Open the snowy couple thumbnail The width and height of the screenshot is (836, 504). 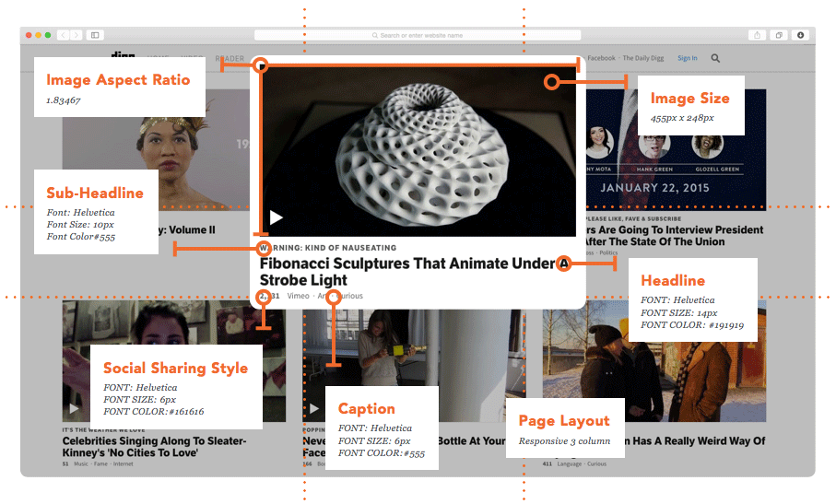click(654, 360)
